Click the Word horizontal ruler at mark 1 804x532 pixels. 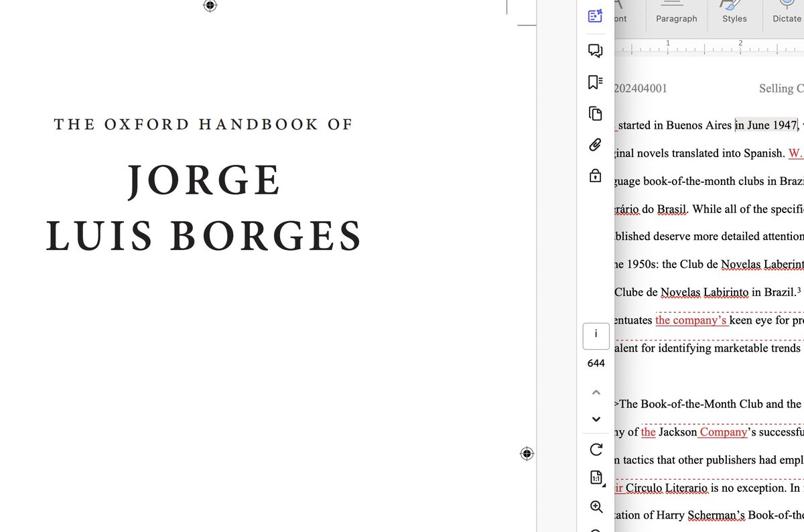(667, 44)
